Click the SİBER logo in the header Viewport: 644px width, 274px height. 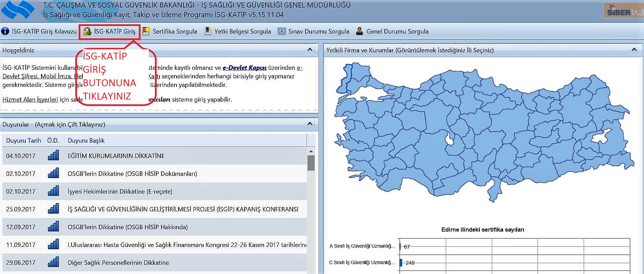coord(623,11)
